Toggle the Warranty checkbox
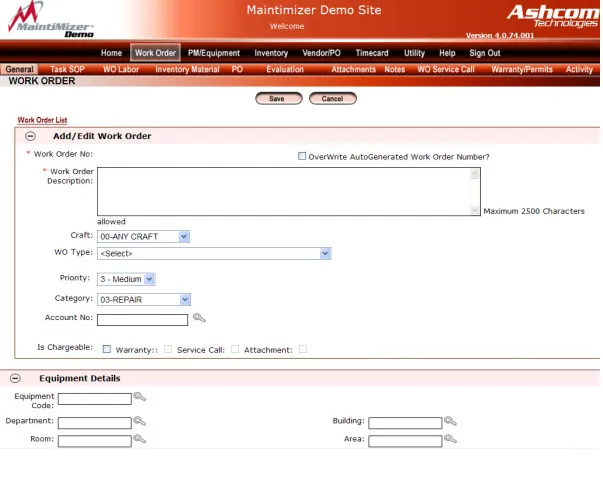Screen dimensions: 603x479 click(x=168, y=349)
